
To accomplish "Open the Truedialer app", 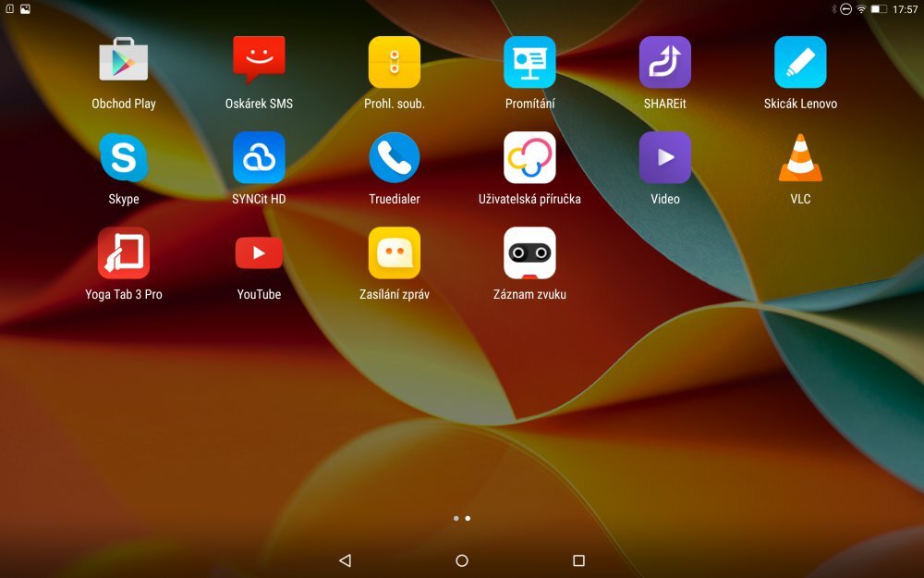I will coord(395,154).
